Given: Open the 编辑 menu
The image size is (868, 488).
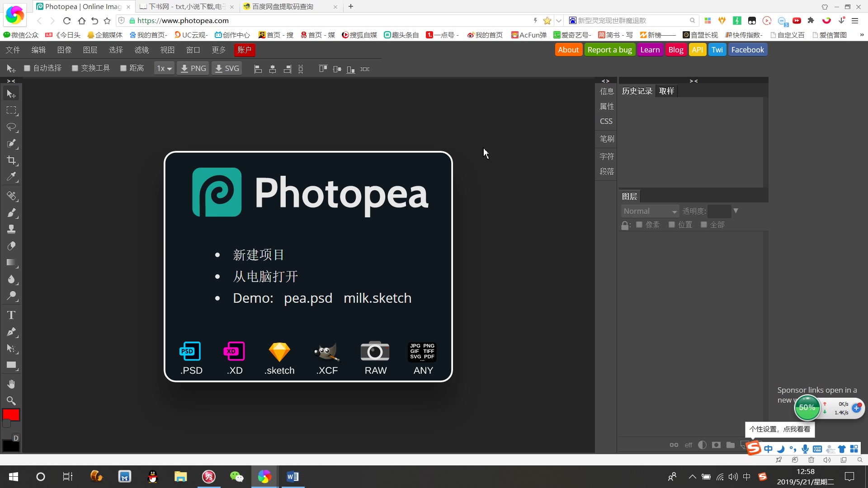Looking at the screenshot, I should [38, 50].
